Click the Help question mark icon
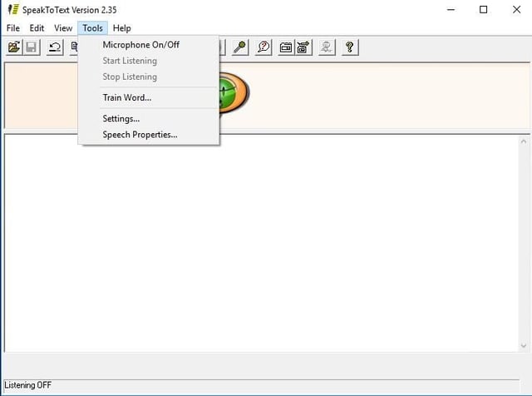 click(x=350, y=47)
